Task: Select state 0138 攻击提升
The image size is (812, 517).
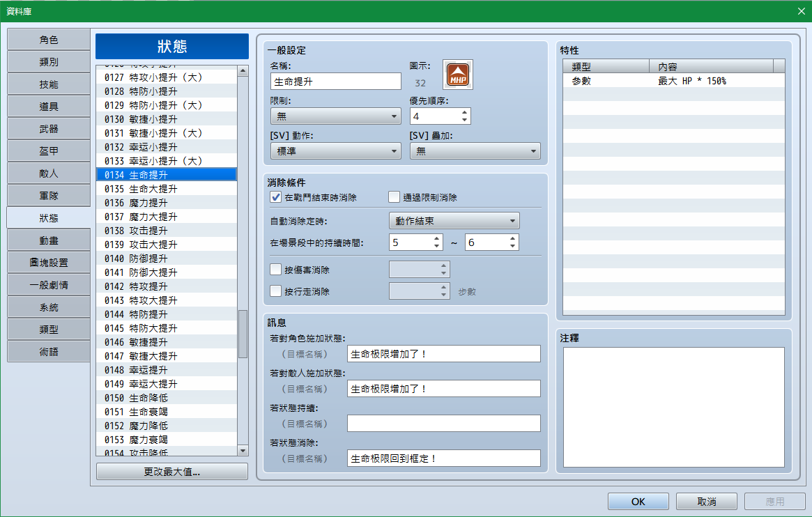Action: (x=166, y=231)
